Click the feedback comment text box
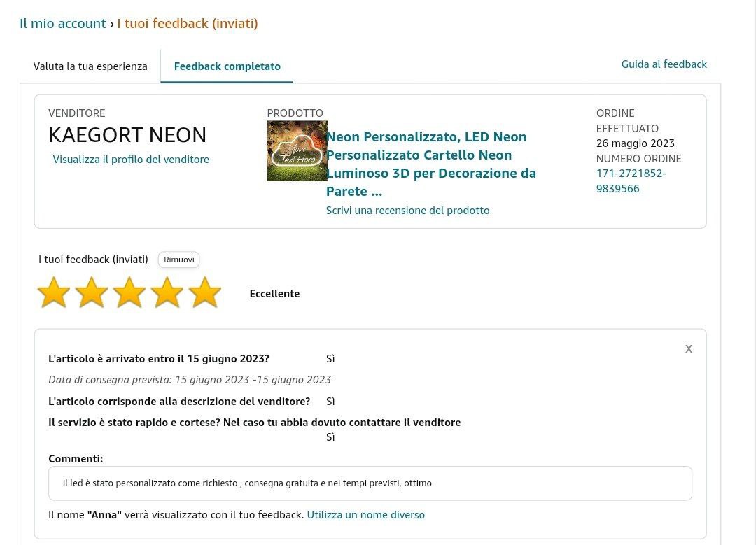This screenshot has height=545, width=756. [x=370, y=483]
